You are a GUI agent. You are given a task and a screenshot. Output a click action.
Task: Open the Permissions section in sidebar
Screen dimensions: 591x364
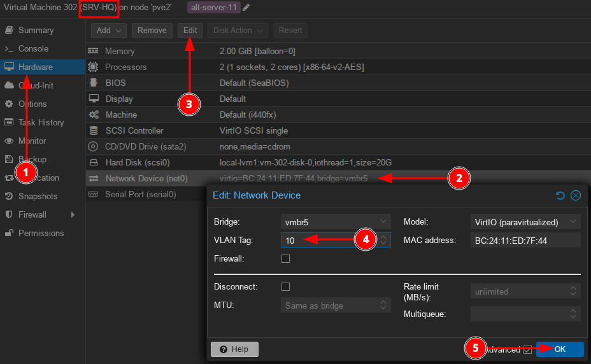pyautogui.click(x=41, y=233)
